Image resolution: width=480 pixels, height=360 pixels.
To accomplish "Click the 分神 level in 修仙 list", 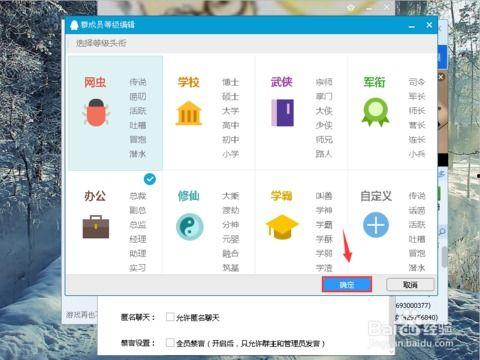I will (x=231, y=225).
